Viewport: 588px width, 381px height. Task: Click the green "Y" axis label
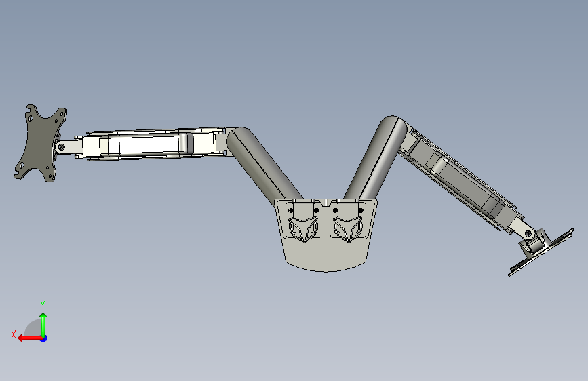(x=43, y=305)
